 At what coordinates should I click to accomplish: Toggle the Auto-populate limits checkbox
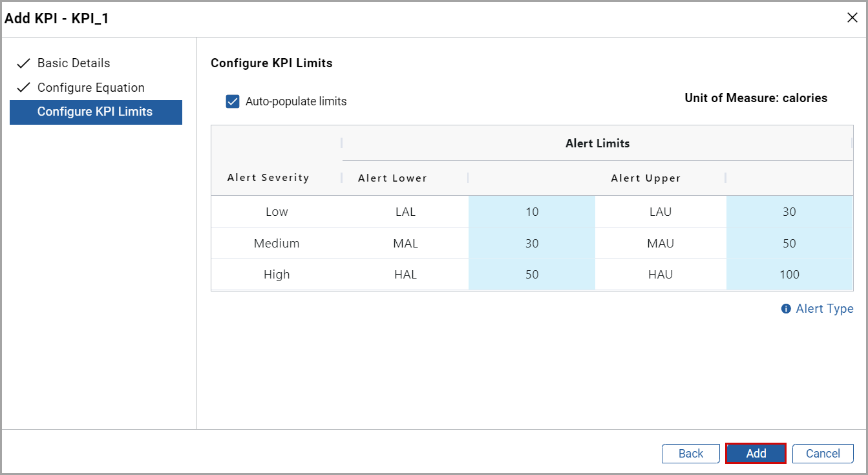coord(232,101)
